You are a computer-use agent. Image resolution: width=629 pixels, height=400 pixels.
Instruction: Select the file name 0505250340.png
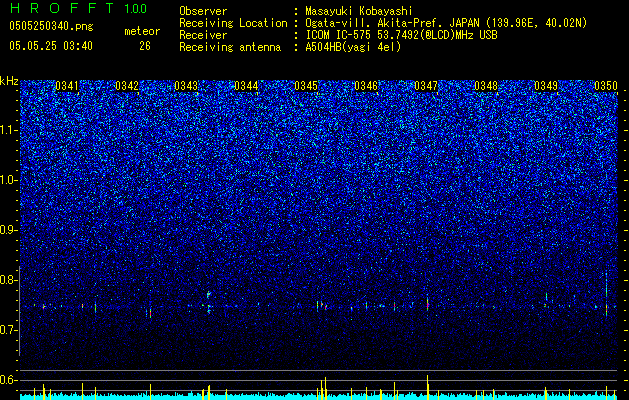pos(51,27)
